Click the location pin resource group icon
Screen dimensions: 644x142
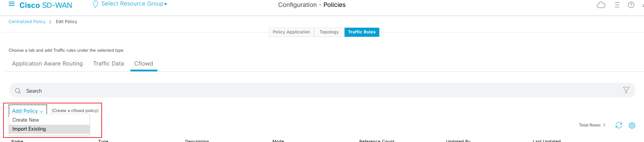coord(95,4)
